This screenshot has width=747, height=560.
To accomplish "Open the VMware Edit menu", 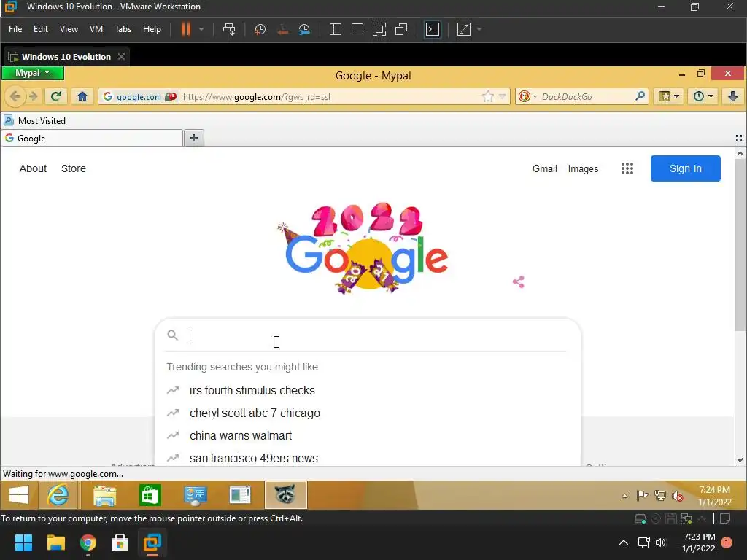I will point(41,29).
